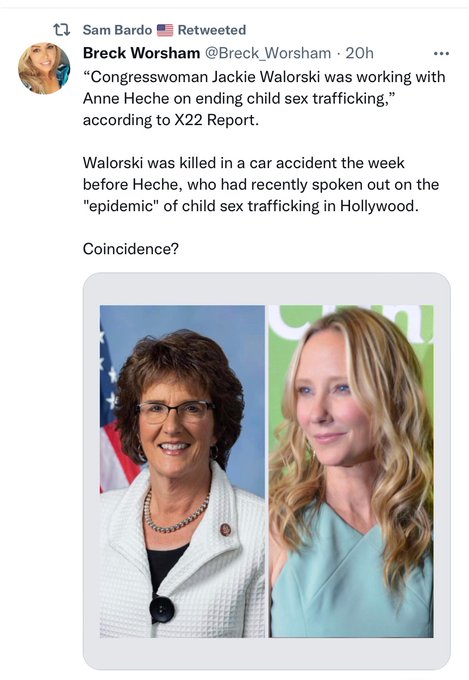Image resolution: width=469 pixels, height=680 pixels.
Task: Click the tweet paragraph starting "Congresswoman Jackie Walorski"
Action: coord(264,98)
